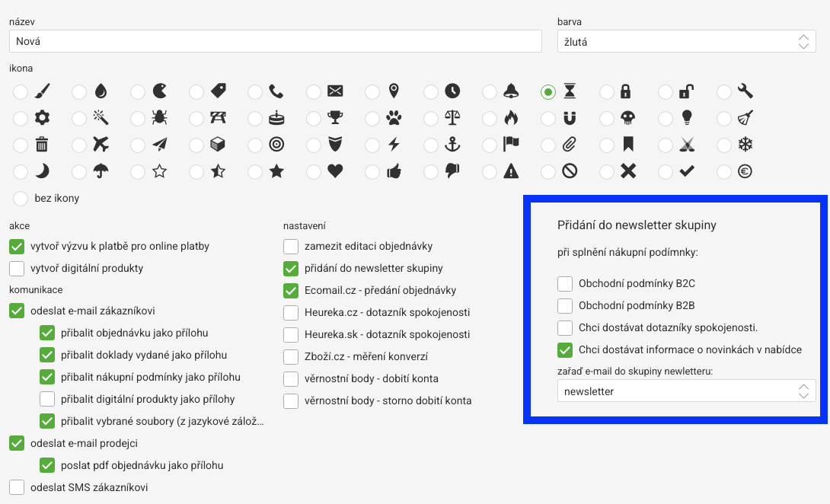Check 'zamezit editaci objednávky' option

291,247
